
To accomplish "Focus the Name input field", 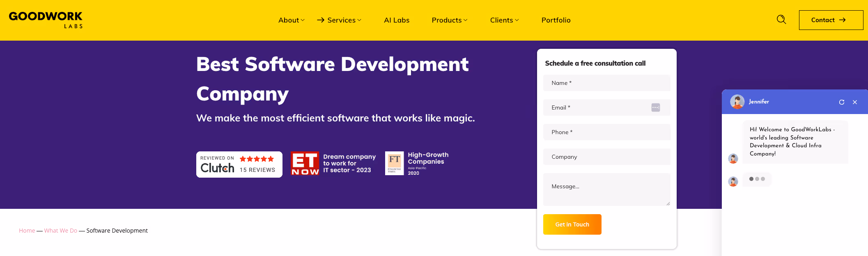I will click(x=607, y=83).
